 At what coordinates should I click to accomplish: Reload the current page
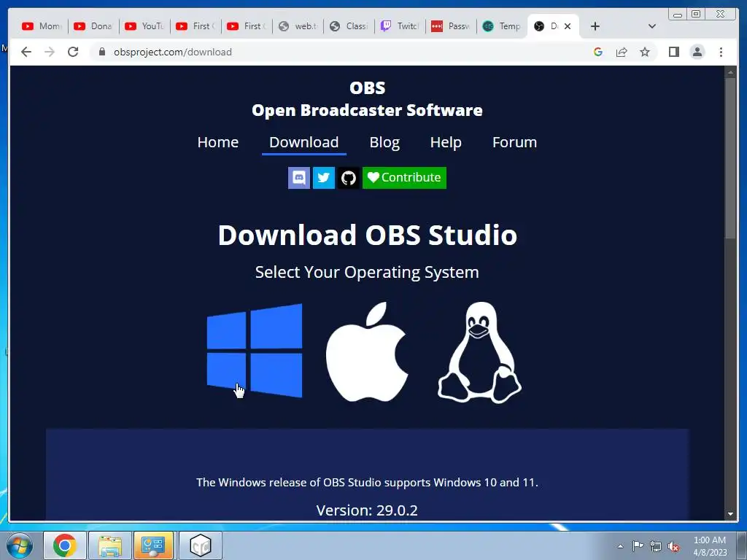pos(73,52)
